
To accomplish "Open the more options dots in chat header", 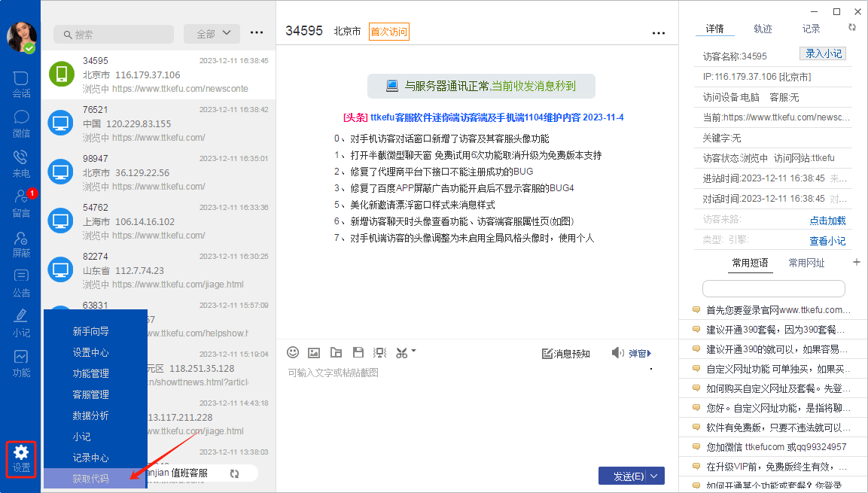I will coord(659,33).
